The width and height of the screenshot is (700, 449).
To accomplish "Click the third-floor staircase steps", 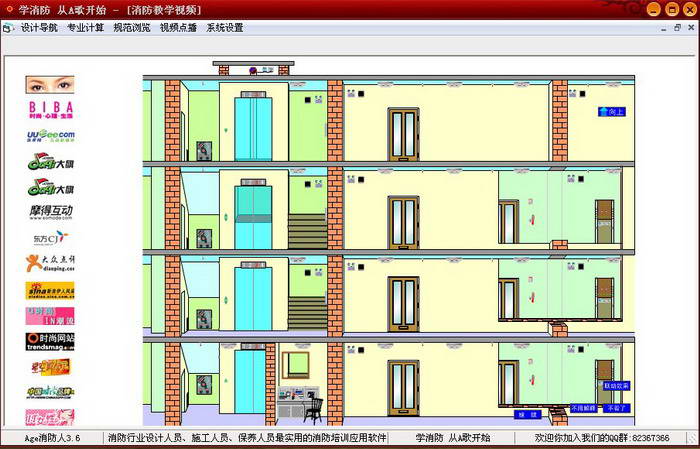I will coord(308,231).
